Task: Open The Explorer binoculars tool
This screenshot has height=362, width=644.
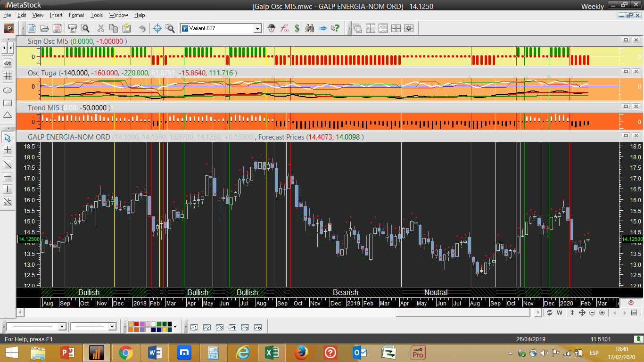Action: click(310, 28)
